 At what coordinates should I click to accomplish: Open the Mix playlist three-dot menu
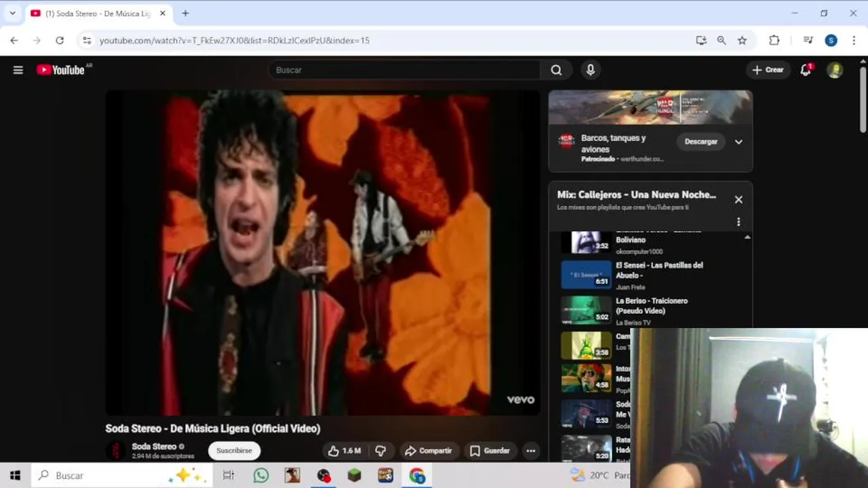coord(738,222)
